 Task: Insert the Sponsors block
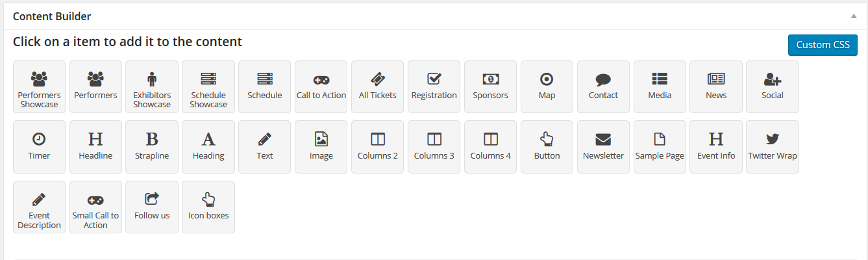click(490, 86)
